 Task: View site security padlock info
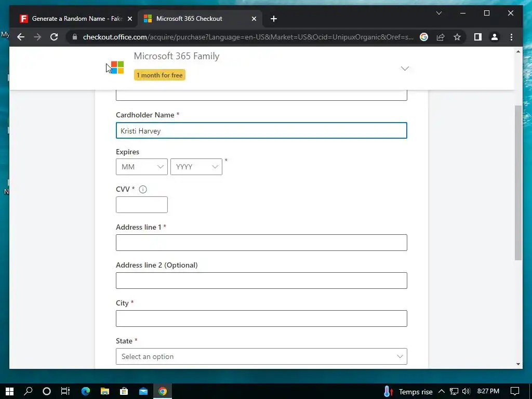tap(75, 37)
